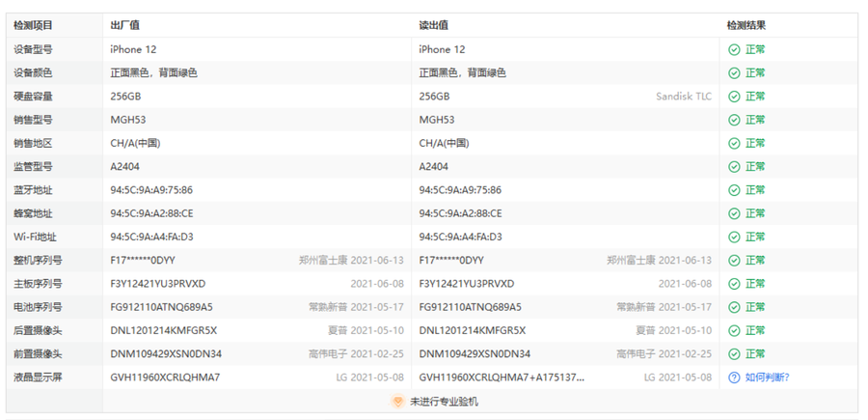Viewport: 868px width, 420px height.
Task: Click the 硬盘容量 row label
Action: tap(33, 97)
